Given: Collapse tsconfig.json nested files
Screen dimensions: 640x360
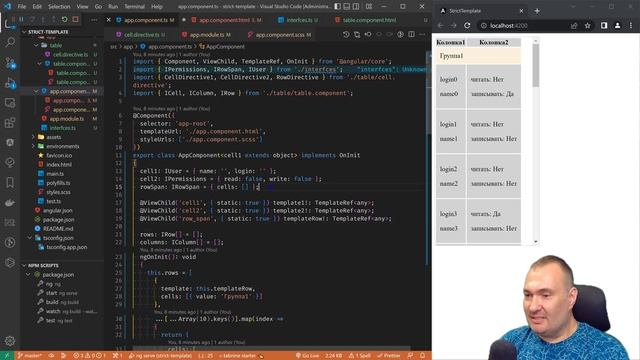Looking at the screenshot, I should coord(30,238).
